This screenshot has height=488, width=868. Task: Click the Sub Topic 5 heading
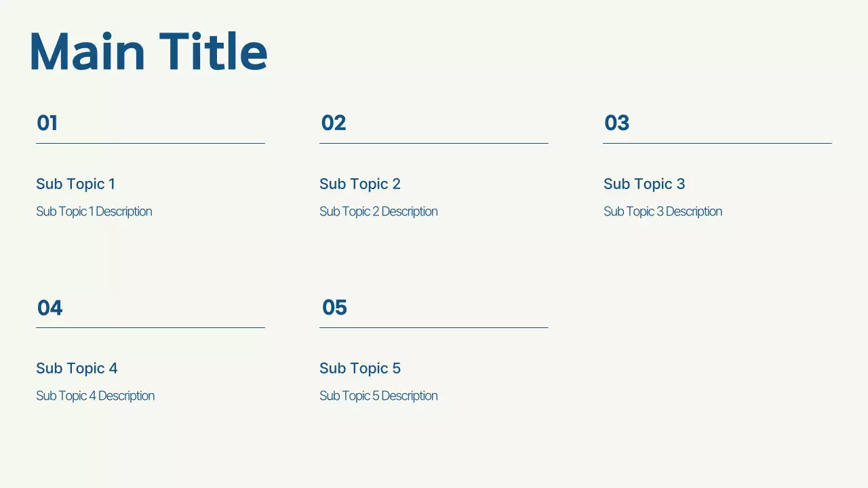coord(360,368)
